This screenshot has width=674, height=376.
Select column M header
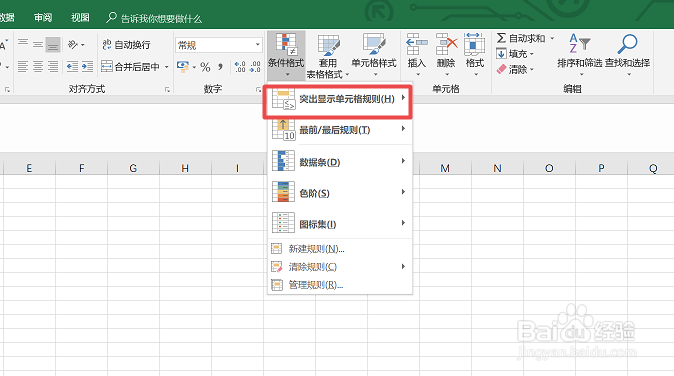pos(445,168)
